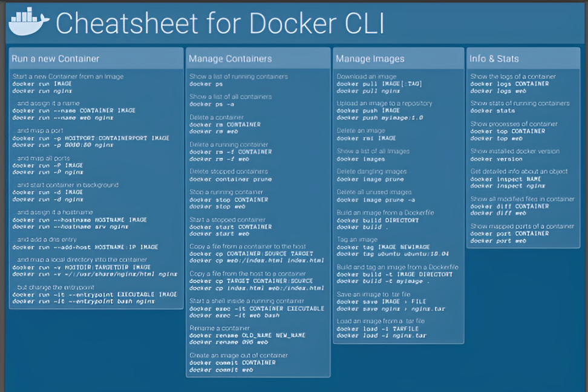The height and width of the screenshot is (392, 588).
Task: Click the 'docker build DIRECTORY' command
Action: pyautogui.click(x=377, y=220)
